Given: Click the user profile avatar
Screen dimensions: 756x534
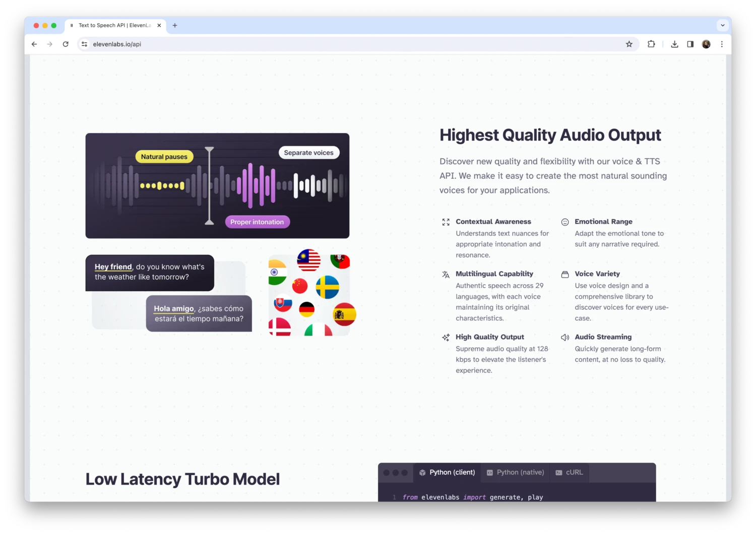Looking at the screenshot, I should pyautogui.click(x=706, y=44).
